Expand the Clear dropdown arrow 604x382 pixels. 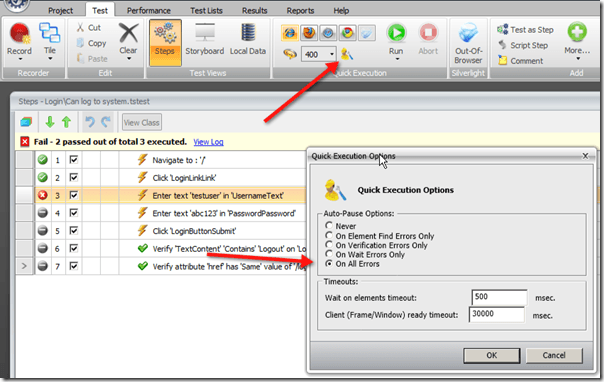click(x=129, y=59)
